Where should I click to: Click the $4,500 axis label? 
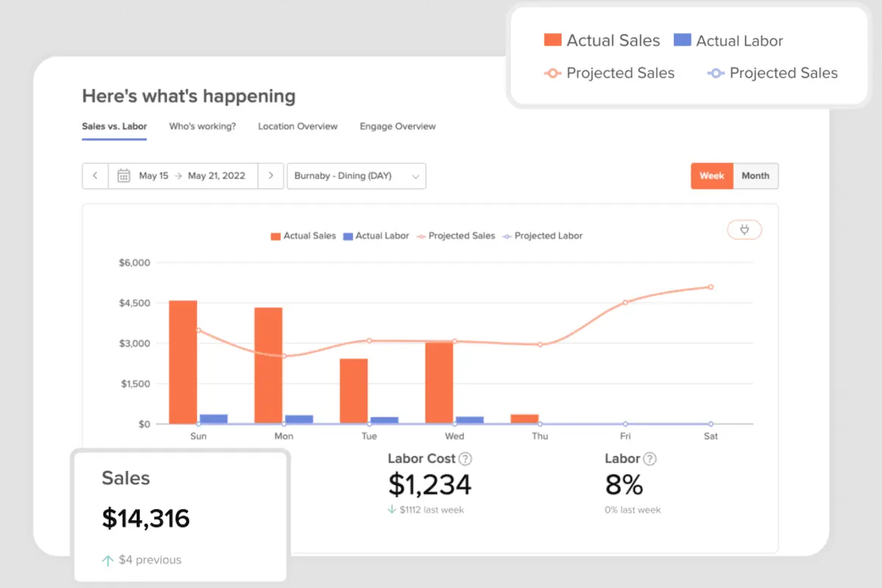pyautogui.click(x=135, y=303)
